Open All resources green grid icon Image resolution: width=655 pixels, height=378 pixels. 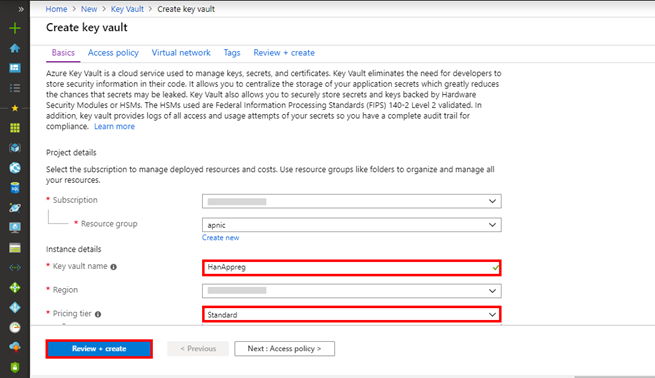tap(15, 128)
